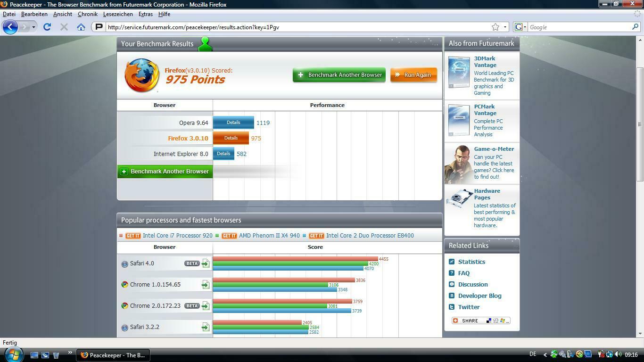This screenshot has height=362, width=644.
Task: Click the Developer Blog link
Action: [479, 296]
